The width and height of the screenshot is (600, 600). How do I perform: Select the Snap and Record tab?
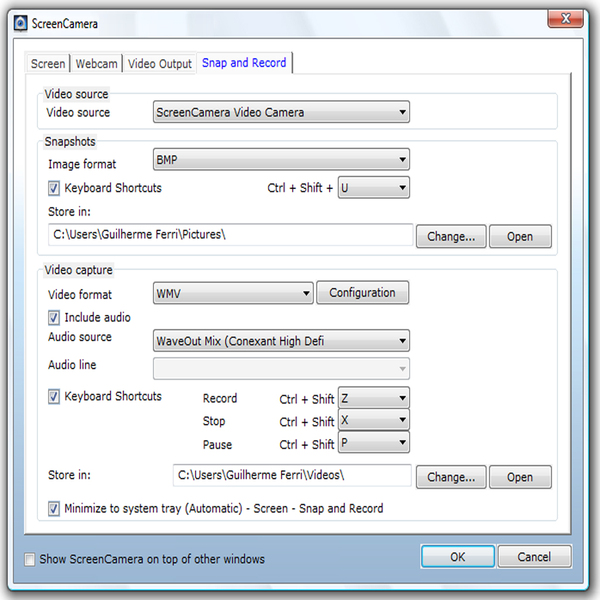[244, 63]
